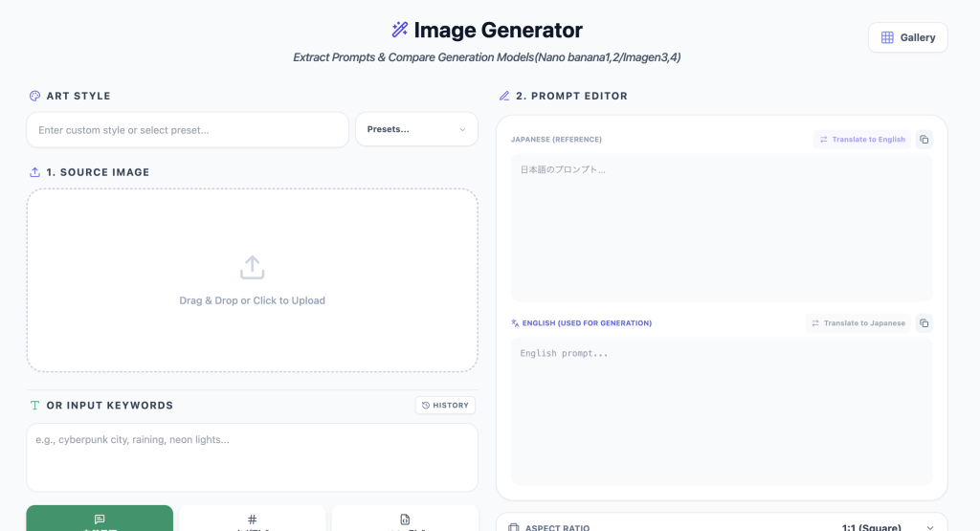980x531 pixels.
Task: Open the Gallery view
Action: 907,37
